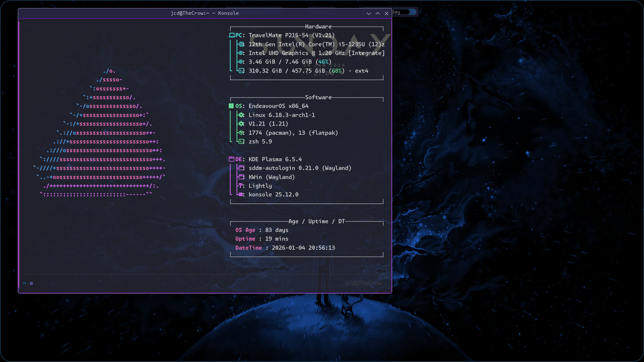Screen dimensions: 644x362
Task: Click the shell text "zsh 5.9"
Action: [260, 141]
